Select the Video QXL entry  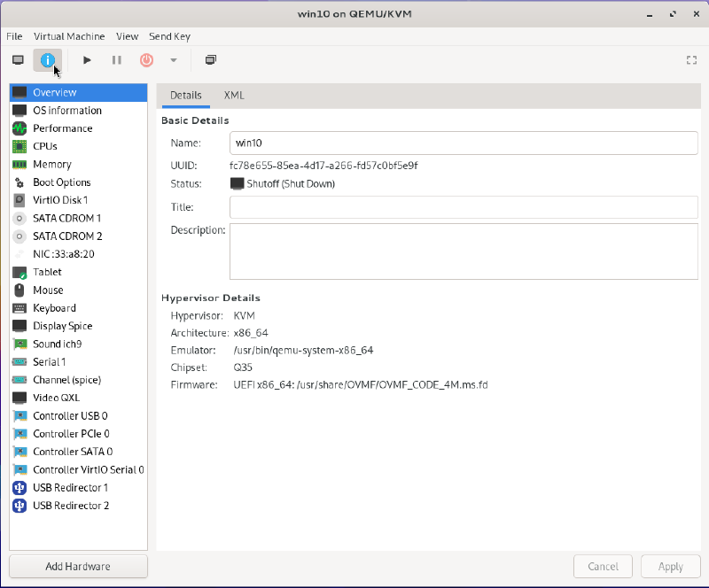pyautogui.click(x=78, y=398)
